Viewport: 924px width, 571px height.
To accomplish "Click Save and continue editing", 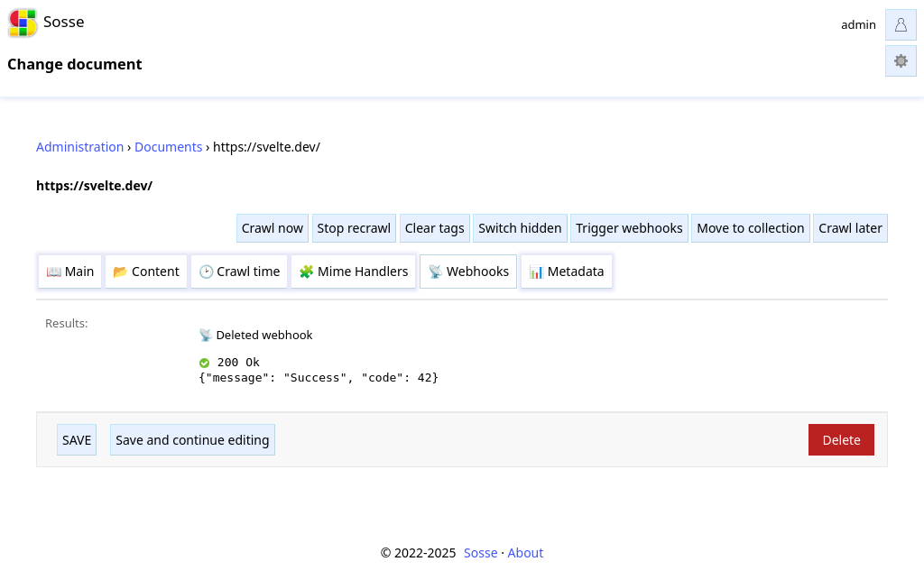I will [x=192, y=440].
